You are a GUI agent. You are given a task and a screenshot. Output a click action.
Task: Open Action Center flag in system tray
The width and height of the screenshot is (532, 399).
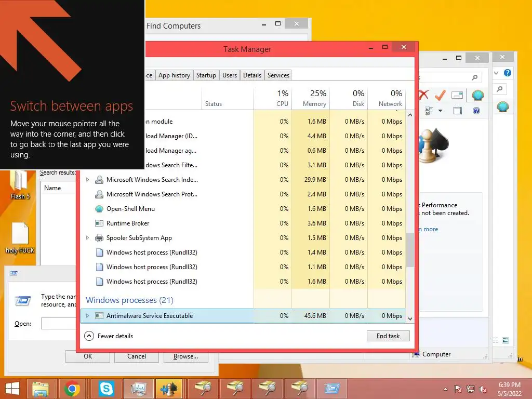click(x=458, y=389)
